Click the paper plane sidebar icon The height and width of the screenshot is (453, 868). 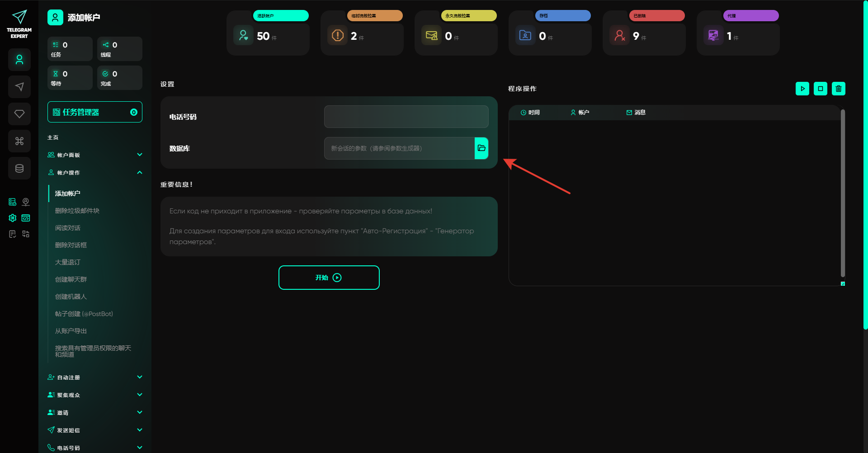(x=19, y=87)
